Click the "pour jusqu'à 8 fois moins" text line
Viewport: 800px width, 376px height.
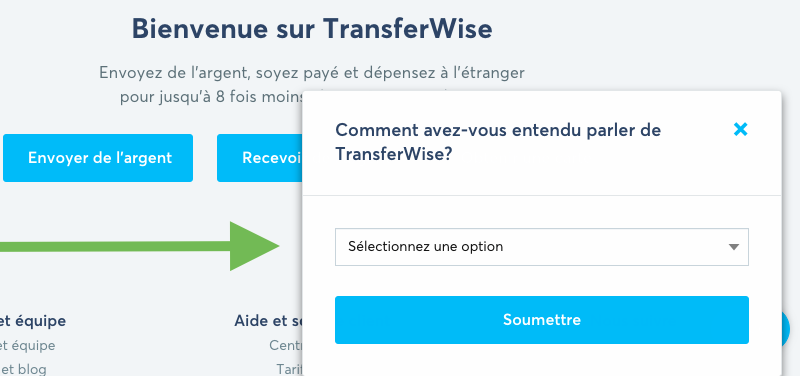(211, 97)
